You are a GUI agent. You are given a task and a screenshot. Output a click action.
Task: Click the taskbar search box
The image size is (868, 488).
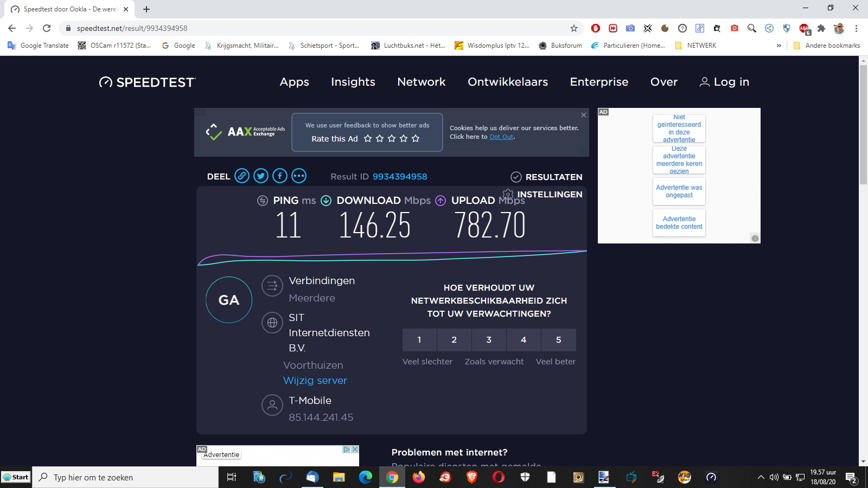point(125,477)
